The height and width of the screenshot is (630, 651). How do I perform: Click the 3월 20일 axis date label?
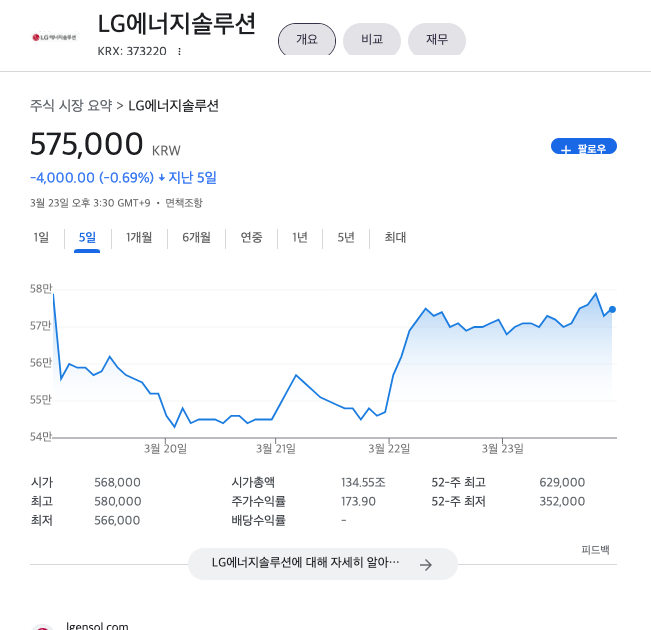[165, 449]
